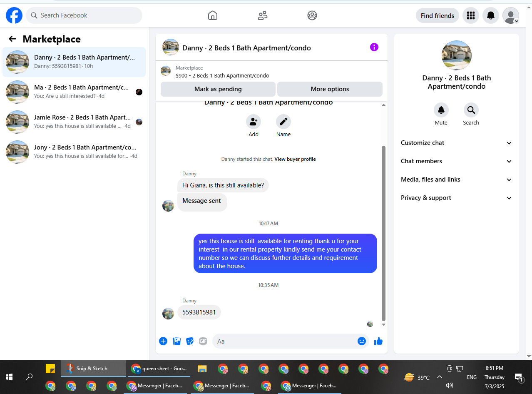Open Windows Start menu
The width and height of the screenshot is (532, 394).
[x=9, y=377]
